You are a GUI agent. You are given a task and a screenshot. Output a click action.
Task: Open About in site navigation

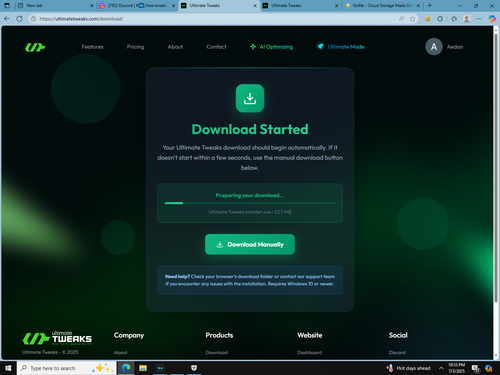click(x=175, y=47)
